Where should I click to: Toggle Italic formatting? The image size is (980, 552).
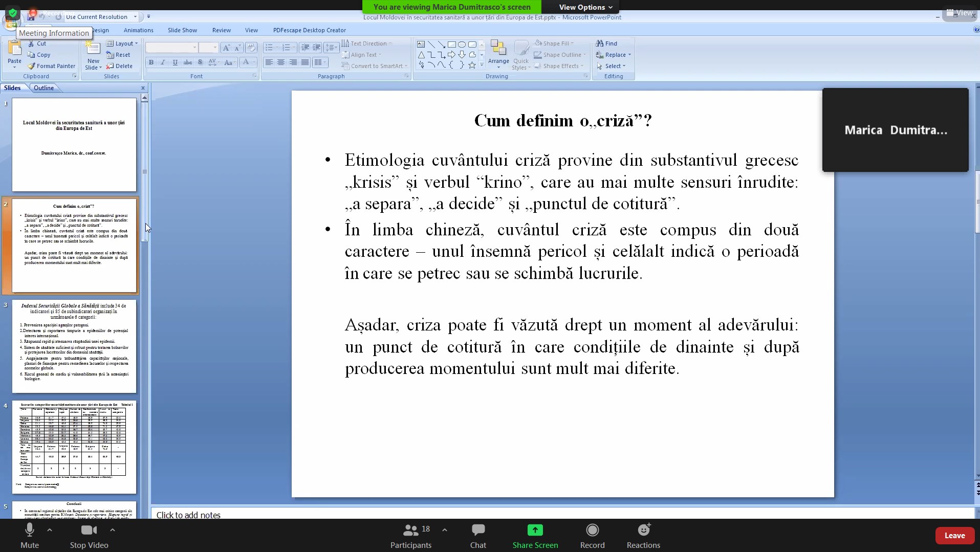(163, 62)
